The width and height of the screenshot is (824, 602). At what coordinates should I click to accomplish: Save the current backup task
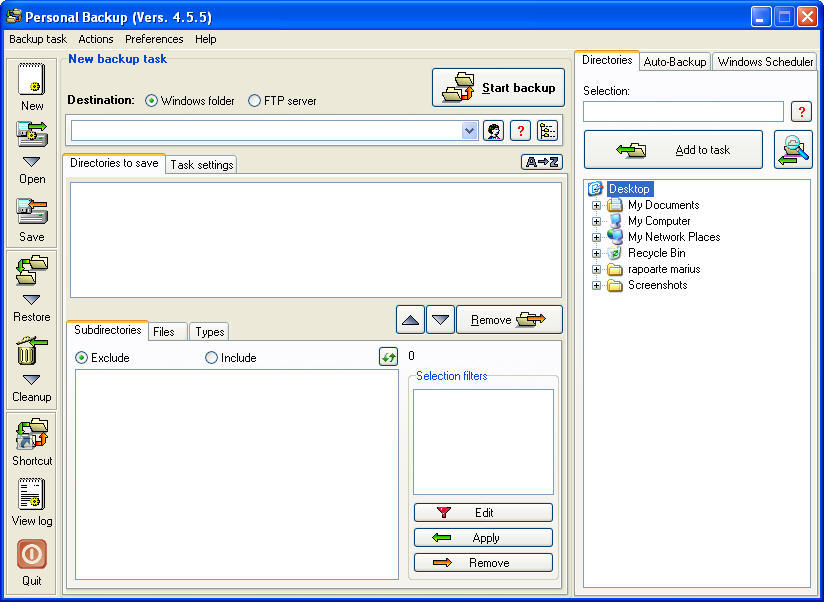pyautogui.click(x=32, y=211)
